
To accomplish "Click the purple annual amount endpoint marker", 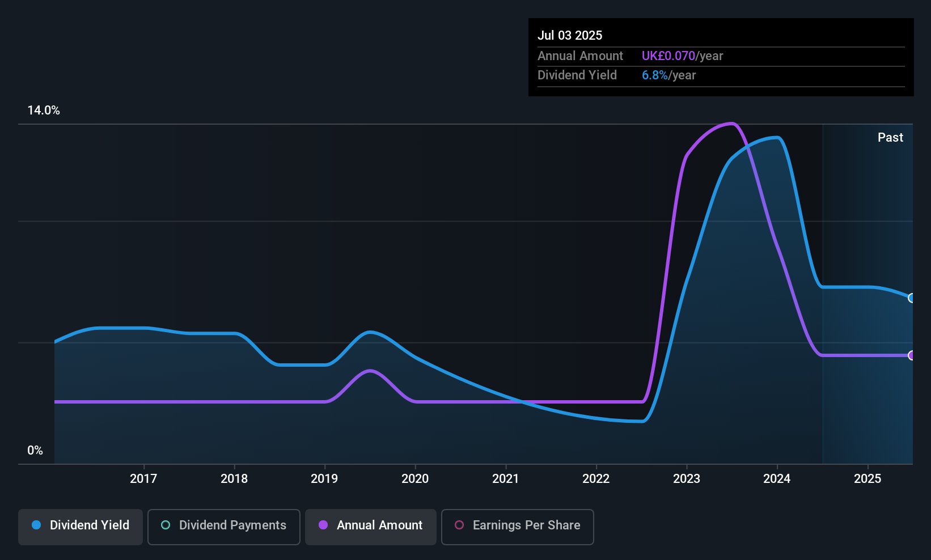I will tap(911, 355).
